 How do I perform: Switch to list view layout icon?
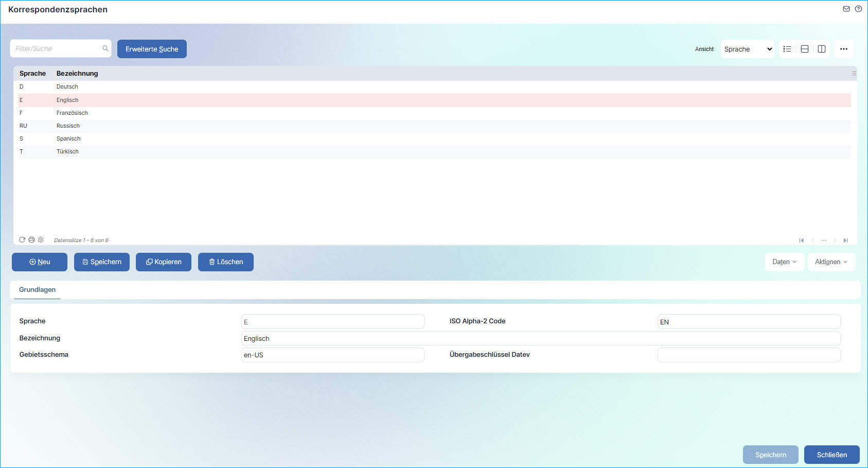pyautogui.click(x=787, y=49)
